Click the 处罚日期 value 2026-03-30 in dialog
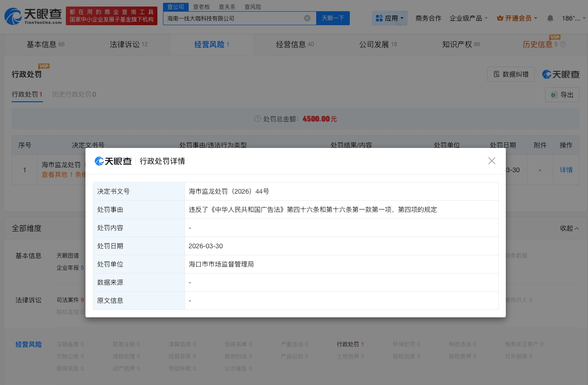 point(205,246)
